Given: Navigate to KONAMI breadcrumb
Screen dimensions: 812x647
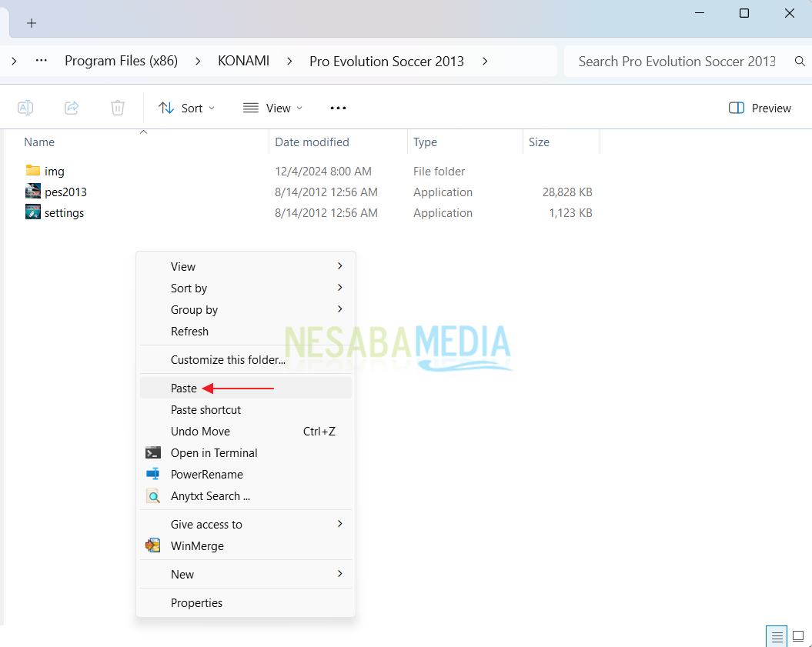Looking at the screenshot, I should [243, 61].
